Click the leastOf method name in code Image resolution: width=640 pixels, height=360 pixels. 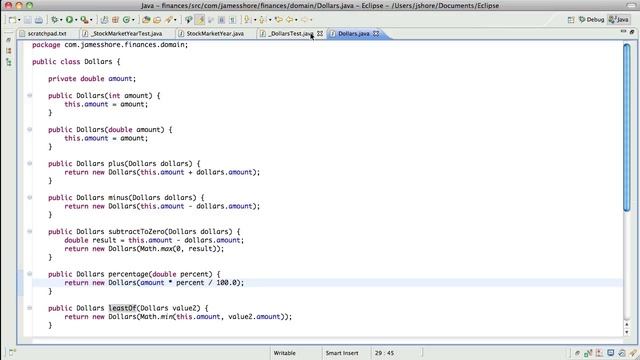coord(122,308)
